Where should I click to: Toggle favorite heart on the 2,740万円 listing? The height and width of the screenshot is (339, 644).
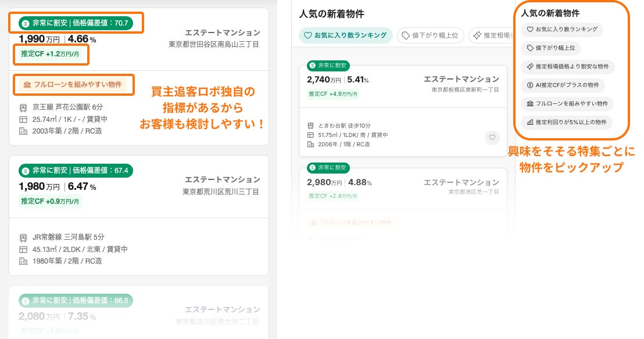(492, 138)
